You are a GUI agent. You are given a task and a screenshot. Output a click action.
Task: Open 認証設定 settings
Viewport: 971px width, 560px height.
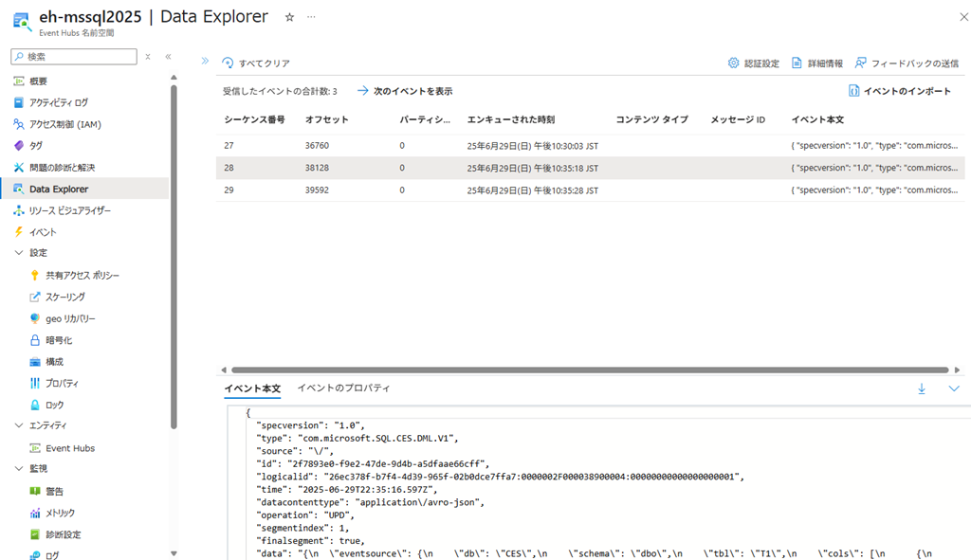[754, 63]
